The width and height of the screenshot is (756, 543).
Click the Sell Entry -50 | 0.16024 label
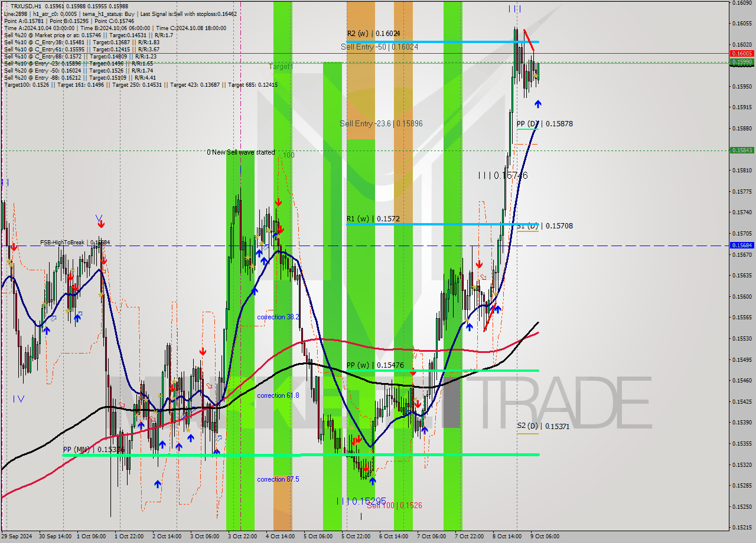pyautogui.click(x=380, y=47)
